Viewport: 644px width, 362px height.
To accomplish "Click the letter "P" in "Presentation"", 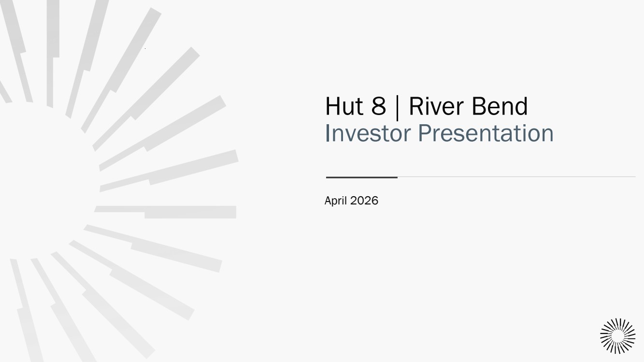I will [424, 133].
